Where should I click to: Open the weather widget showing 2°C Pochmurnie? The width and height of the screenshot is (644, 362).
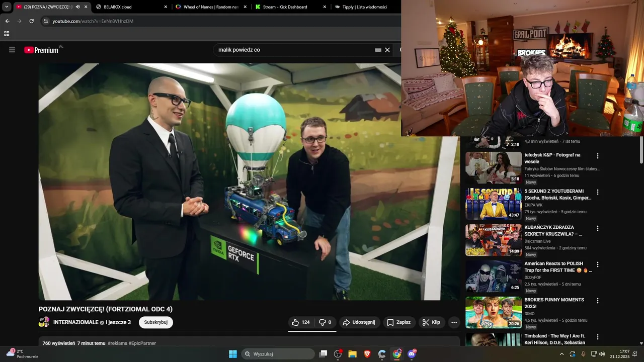(22, 354)
